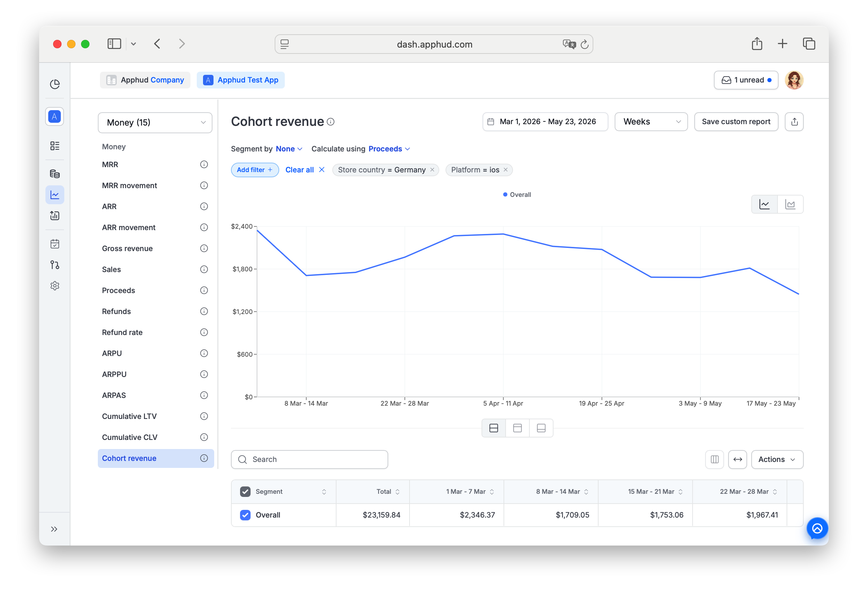Click the export share icon beside Save custom report
868x598 pixels.
point(795,122)
